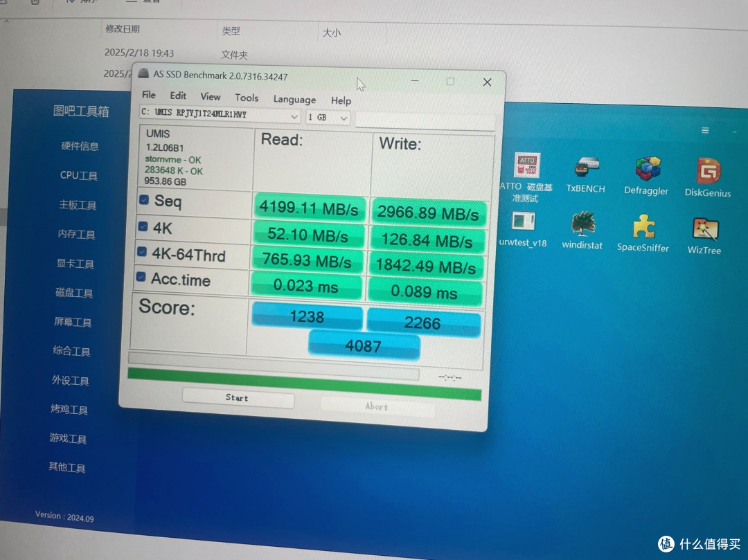Uncheck the 4K test checkbox
The height and width of the screenshot is (560, 748).
point(143,226)
